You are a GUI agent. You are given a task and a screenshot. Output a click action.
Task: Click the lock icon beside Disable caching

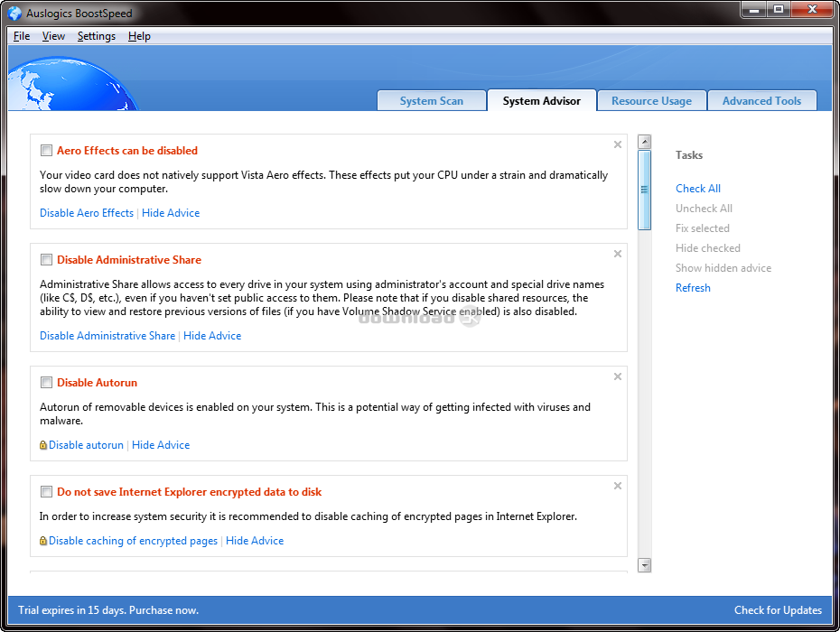coord(43,541)
